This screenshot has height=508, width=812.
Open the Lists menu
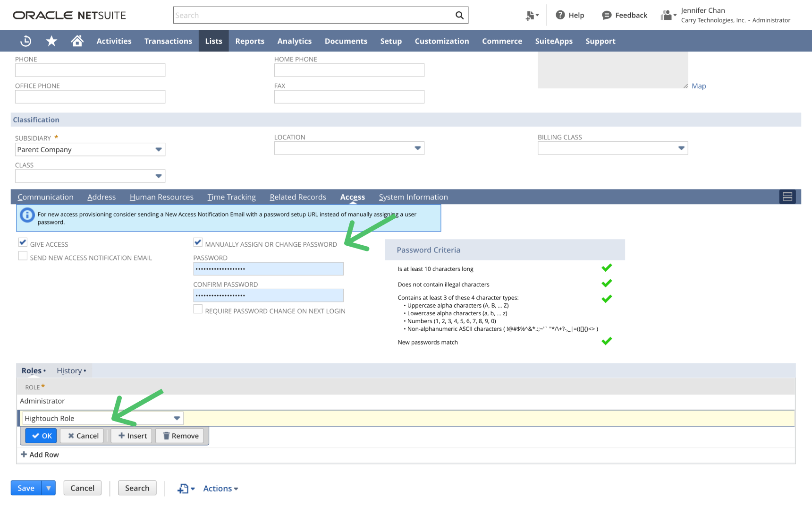coord(213,41)
